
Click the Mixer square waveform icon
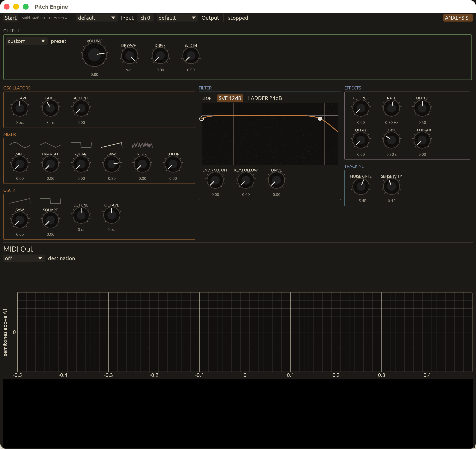click(81, 145)
